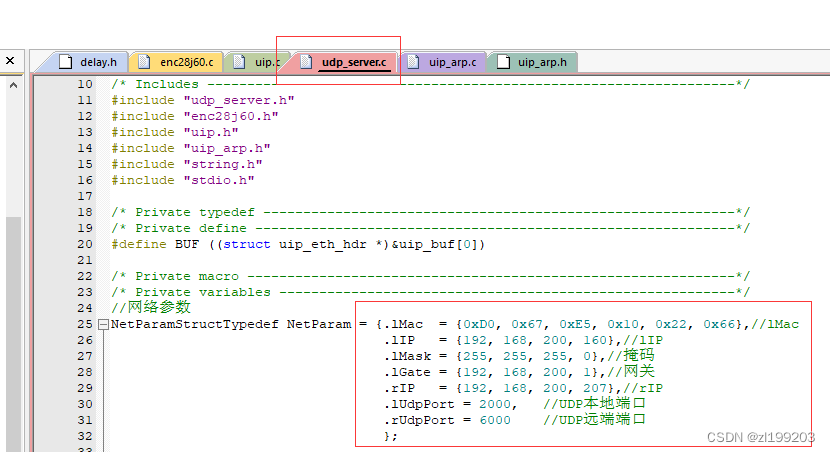This screenshot has width=830, height=452.
Task: Click the '.lMac' initializer field
Action: pyautogui.click(x=403, y=324)
